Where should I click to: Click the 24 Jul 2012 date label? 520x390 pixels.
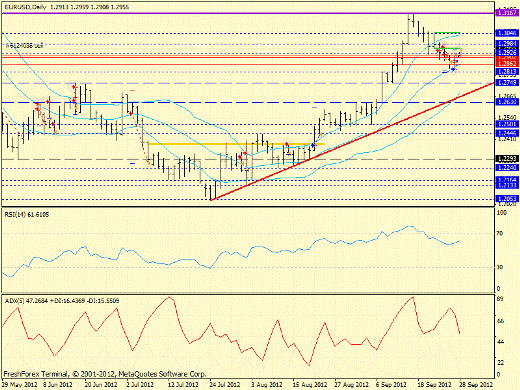(x=225, y=384)
